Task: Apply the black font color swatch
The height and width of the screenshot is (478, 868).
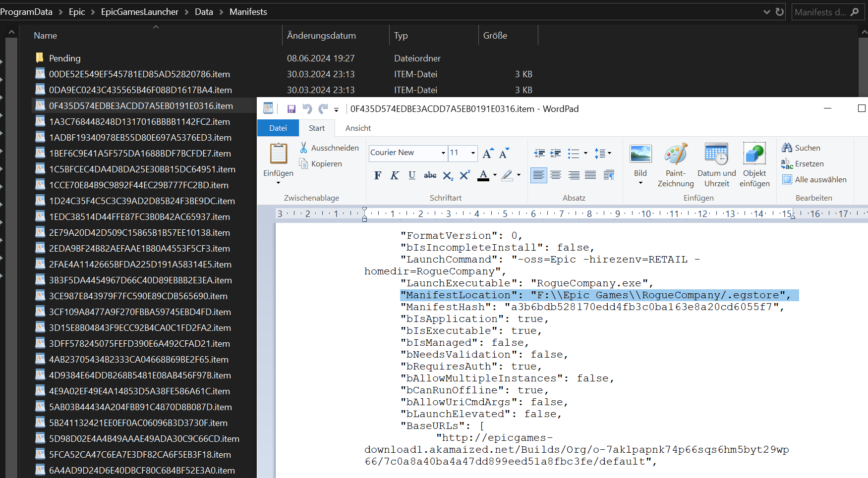Action: click(x=483, y=175)
